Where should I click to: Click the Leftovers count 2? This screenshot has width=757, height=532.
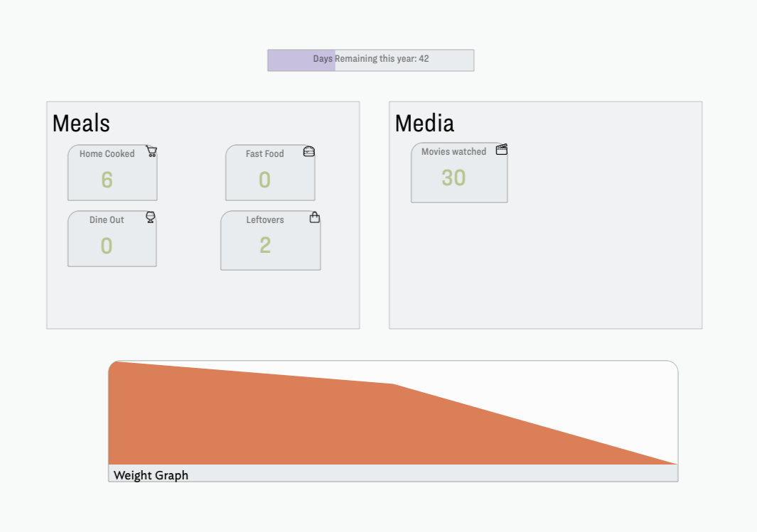[x=265, y=246]
